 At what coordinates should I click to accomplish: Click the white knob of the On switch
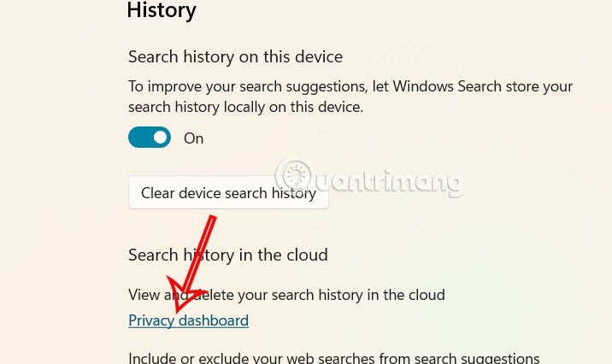pyautogui.click(x=160, y=138)
